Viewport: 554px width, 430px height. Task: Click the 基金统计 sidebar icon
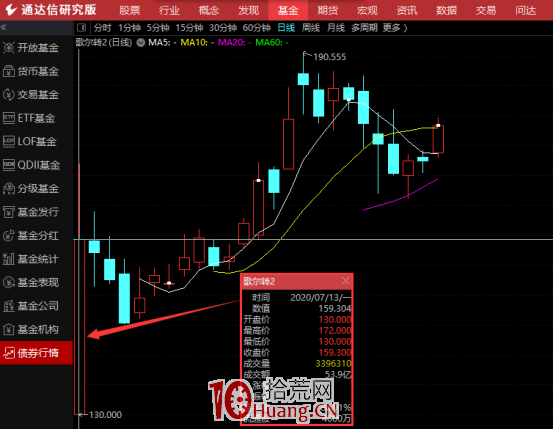tap(8, 259)
